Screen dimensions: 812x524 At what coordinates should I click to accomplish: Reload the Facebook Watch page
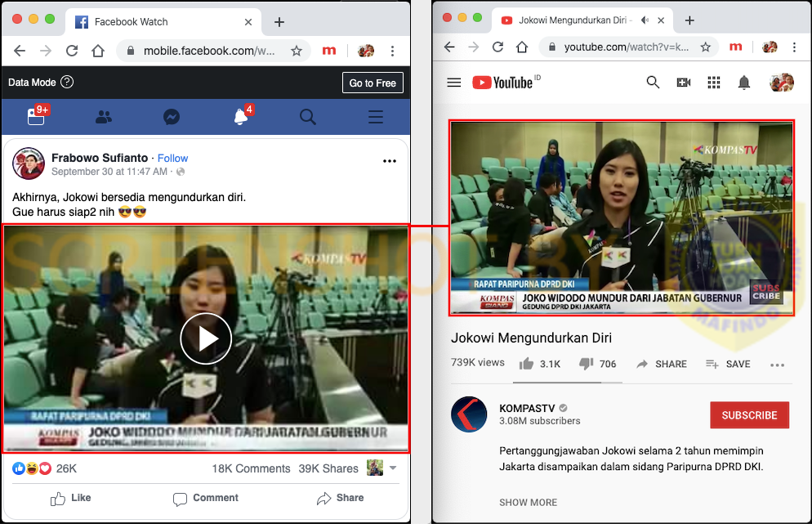(x=72, y=51)
